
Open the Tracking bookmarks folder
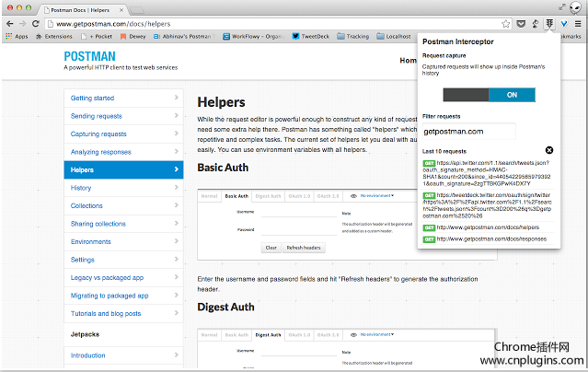[x=352, y=37]
